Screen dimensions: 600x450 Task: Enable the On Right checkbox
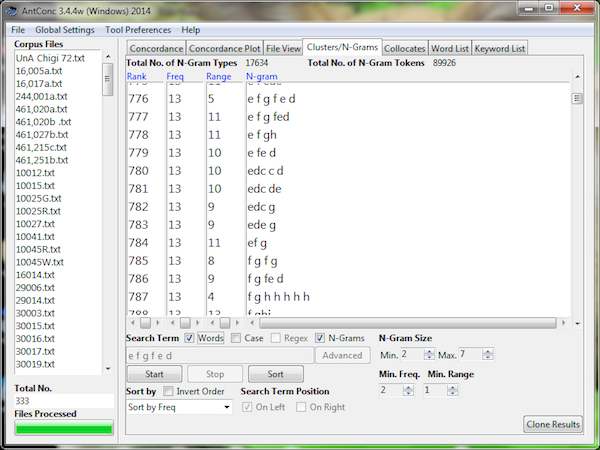(301, 407)
